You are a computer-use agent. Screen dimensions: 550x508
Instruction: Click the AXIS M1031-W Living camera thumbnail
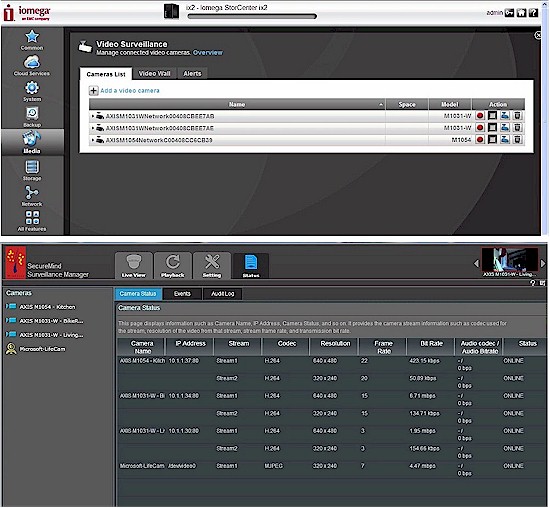(x=510, y=260)
